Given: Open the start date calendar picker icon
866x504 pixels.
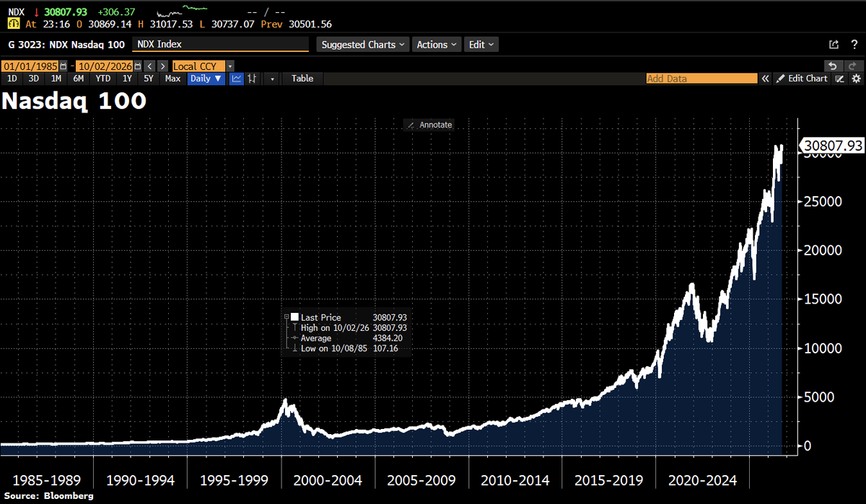Looking at the screenshot, I should click(63, 66).
